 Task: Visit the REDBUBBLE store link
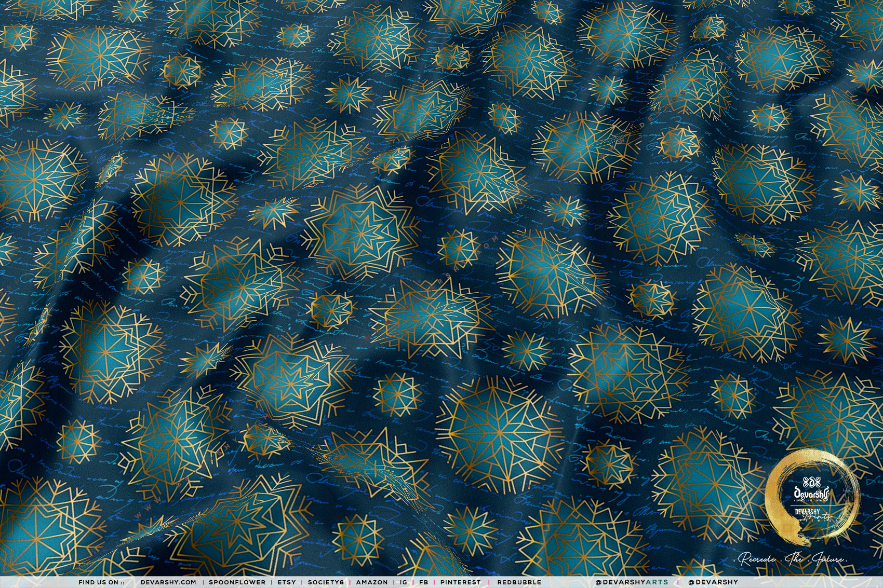pyautogui.click(x=519, y=582)
